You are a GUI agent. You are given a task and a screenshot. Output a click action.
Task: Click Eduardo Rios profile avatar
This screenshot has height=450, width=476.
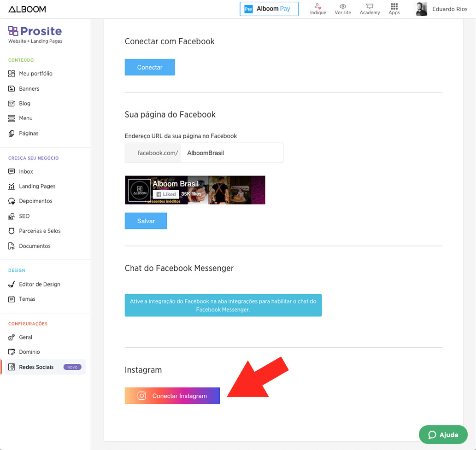click(421, 9)
